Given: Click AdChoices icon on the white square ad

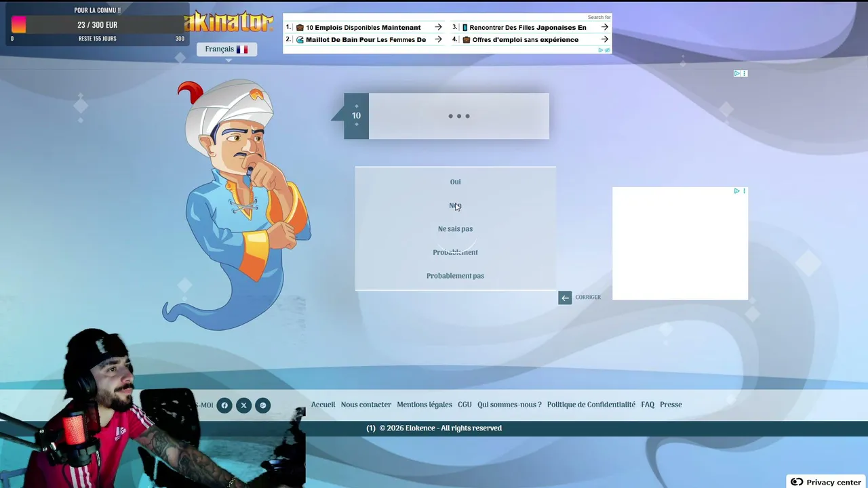Looking at the screenshot, I should pos(736,191).
